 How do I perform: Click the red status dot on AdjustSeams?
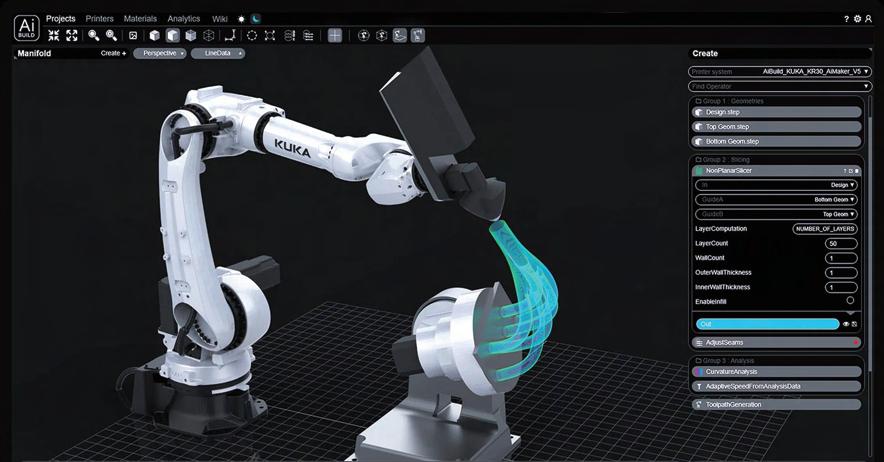pos(856,343)
